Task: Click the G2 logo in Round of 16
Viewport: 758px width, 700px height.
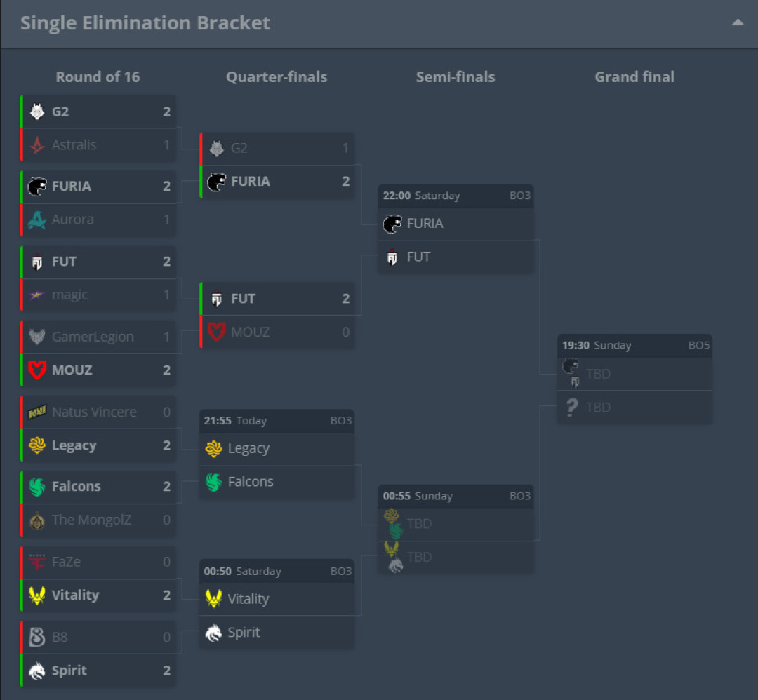Action: 37,112
